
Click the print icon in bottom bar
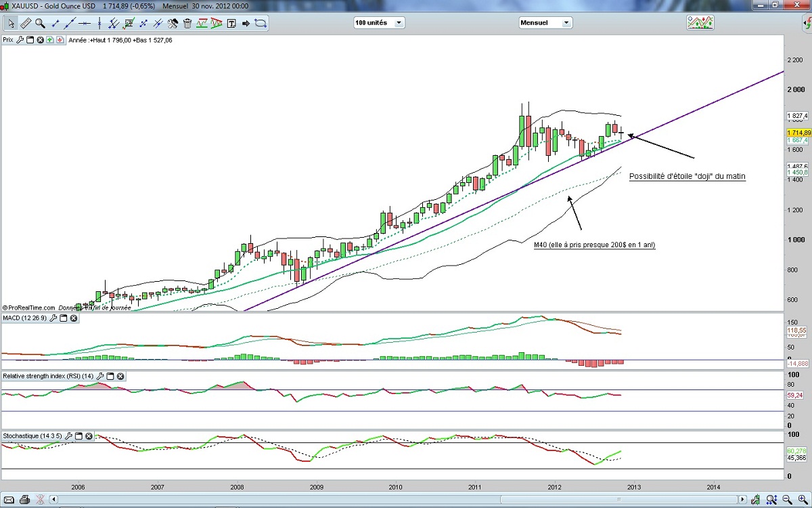click(24, 500)
